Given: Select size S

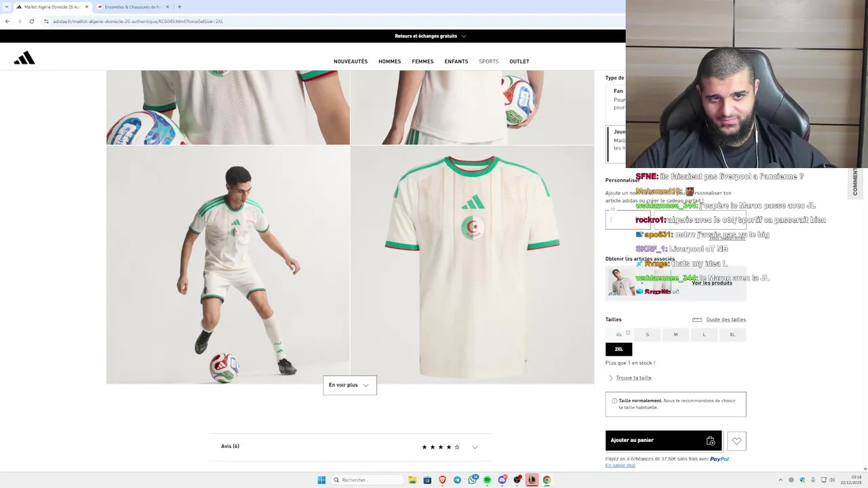Looking at the screenshot, I should 647,334.
